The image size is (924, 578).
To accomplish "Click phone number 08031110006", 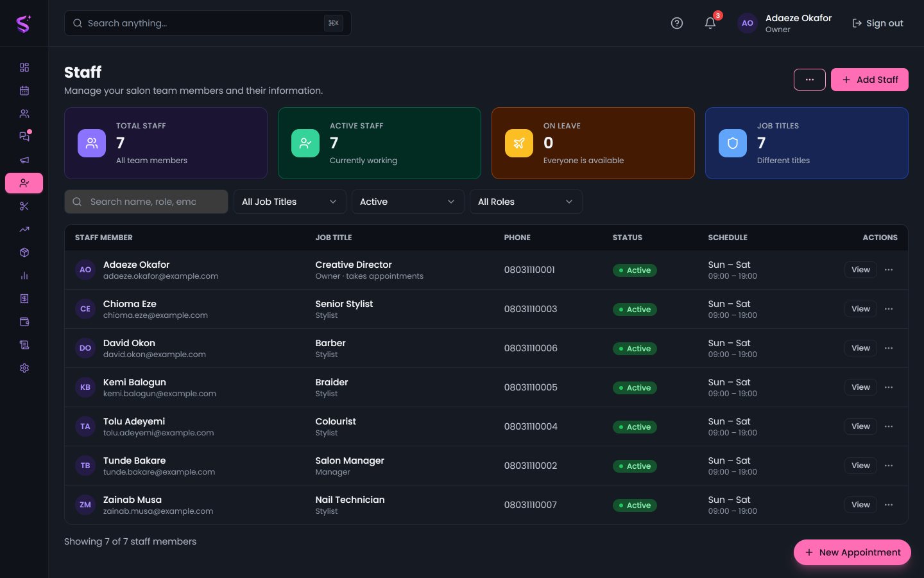I will click(x=531, y=348).
